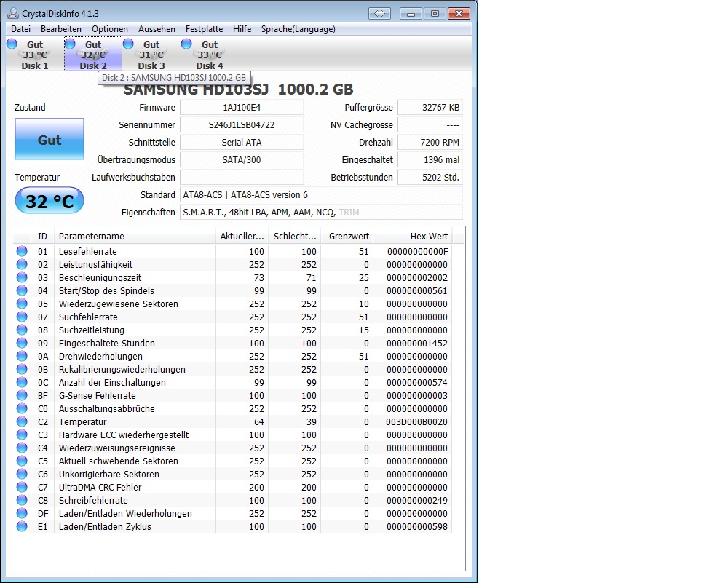This screenshot has width=728, height=583.
Task: Open the Bearbeiten menu
Action: [x=61, y=29]
